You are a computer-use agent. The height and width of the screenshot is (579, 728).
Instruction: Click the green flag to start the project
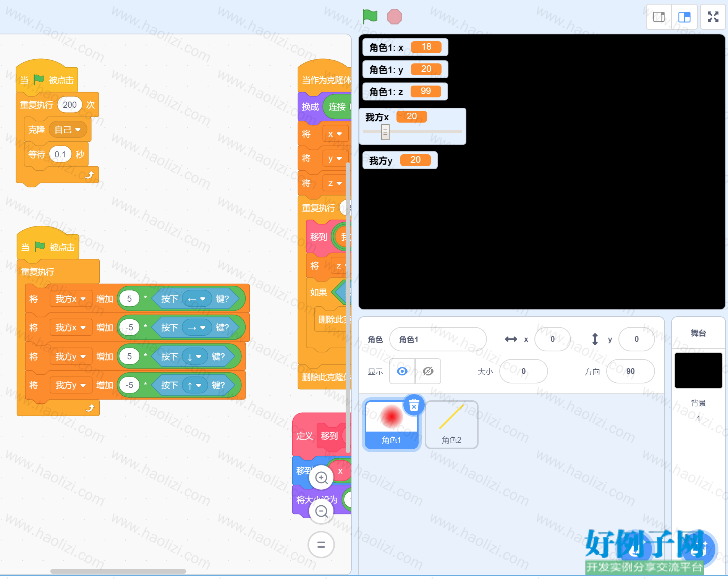point(370,16)
